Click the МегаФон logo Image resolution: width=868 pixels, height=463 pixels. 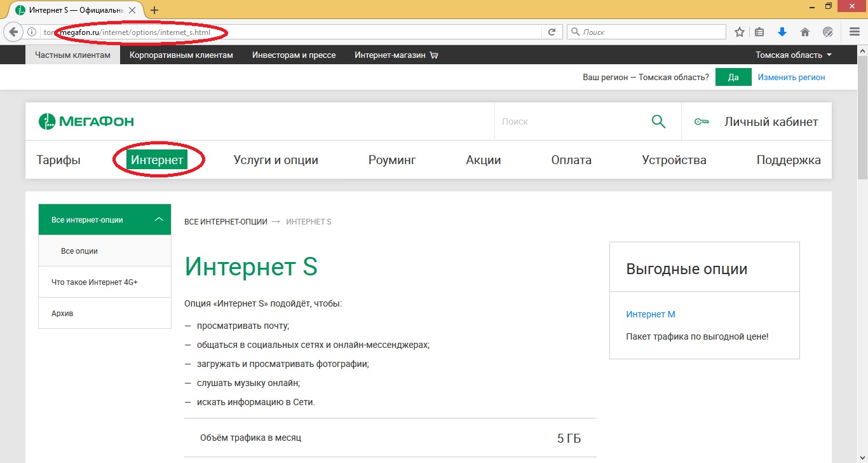86,121
